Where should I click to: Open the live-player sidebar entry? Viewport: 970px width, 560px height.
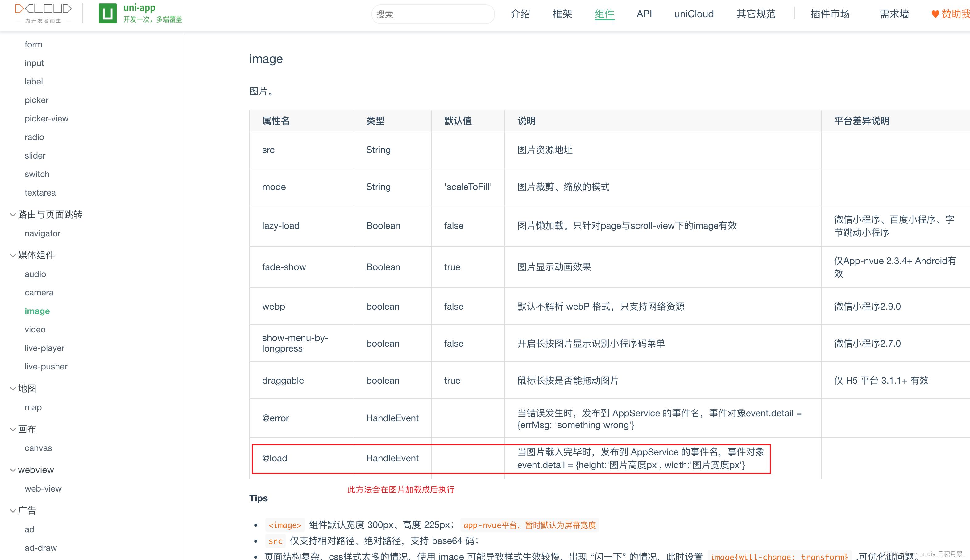click(x=44, y=348)
